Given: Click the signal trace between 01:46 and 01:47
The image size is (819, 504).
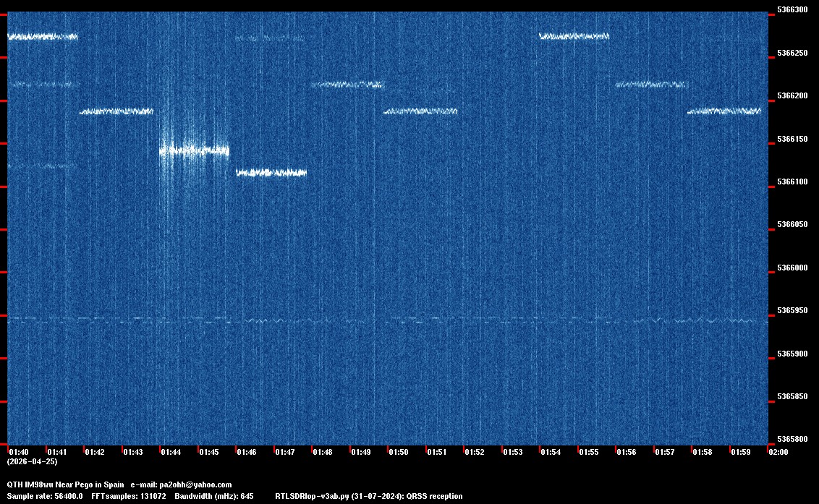Looking at the screenshot, I should (x=271, y=173).
